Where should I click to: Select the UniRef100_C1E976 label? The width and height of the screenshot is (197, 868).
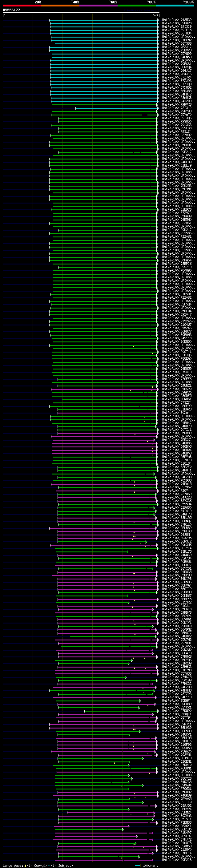[x=177, y=210]
